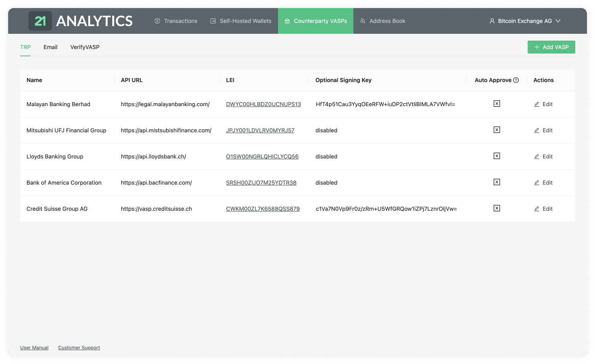Click the 21 Analytics logo icon
This screenshot has width=595, height=364.
pyautogui.click(x=40, y=21)
